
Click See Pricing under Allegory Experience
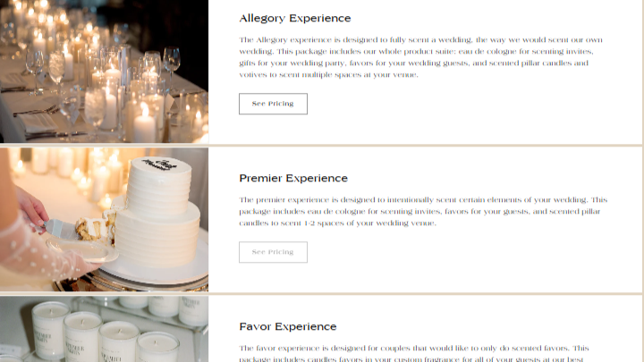point(273,104)
